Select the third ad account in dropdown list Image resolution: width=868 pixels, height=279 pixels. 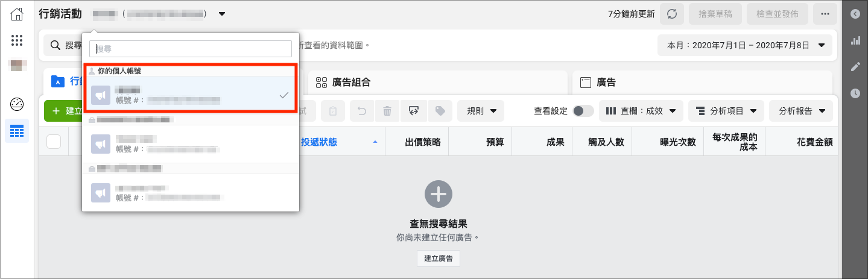click(x=191, y=192)
